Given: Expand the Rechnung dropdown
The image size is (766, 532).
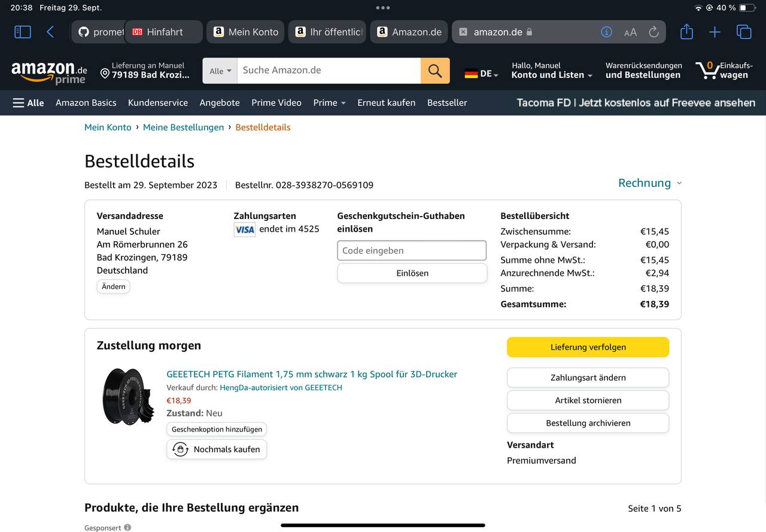Looking at the screenshot, I should (x=650, y=183).
